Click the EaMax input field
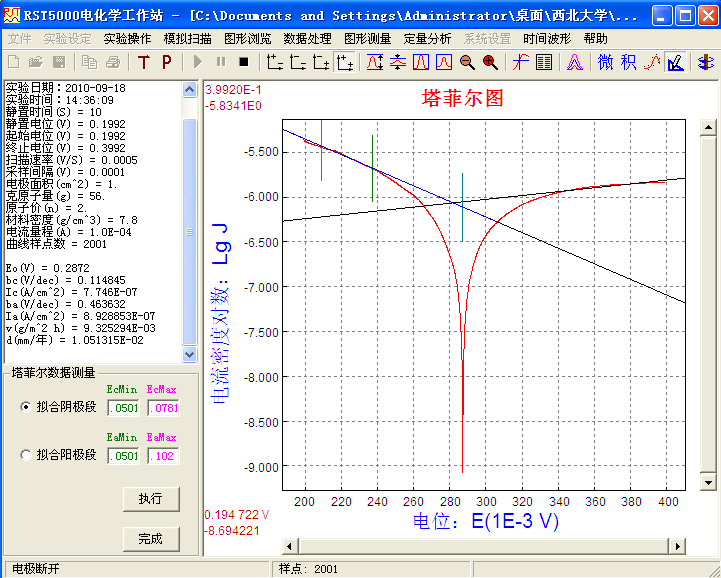 pyautogui.click(x=163, y=455)
